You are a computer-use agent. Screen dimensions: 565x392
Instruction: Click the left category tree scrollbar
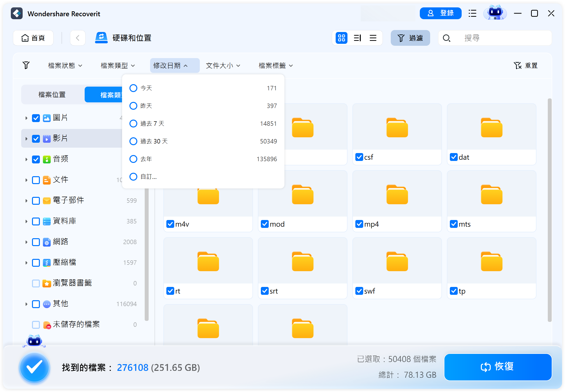coord(147,255)
